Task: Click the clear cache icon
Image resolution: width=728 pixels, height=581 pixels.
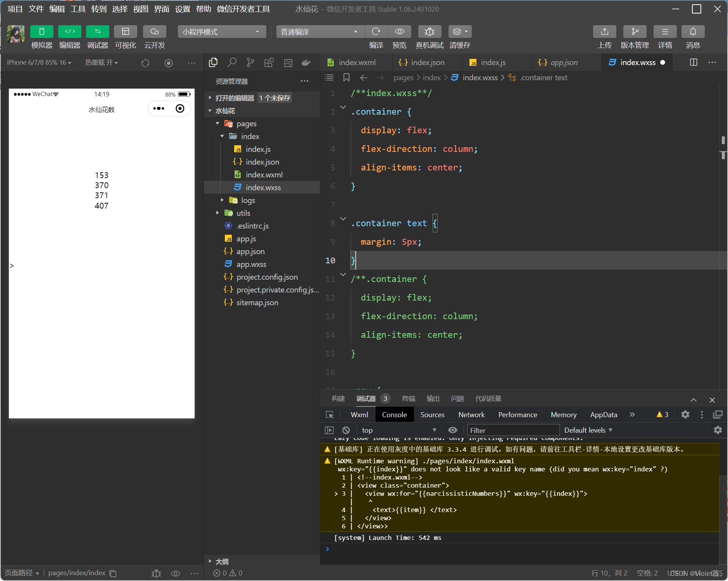Action: 460,31
